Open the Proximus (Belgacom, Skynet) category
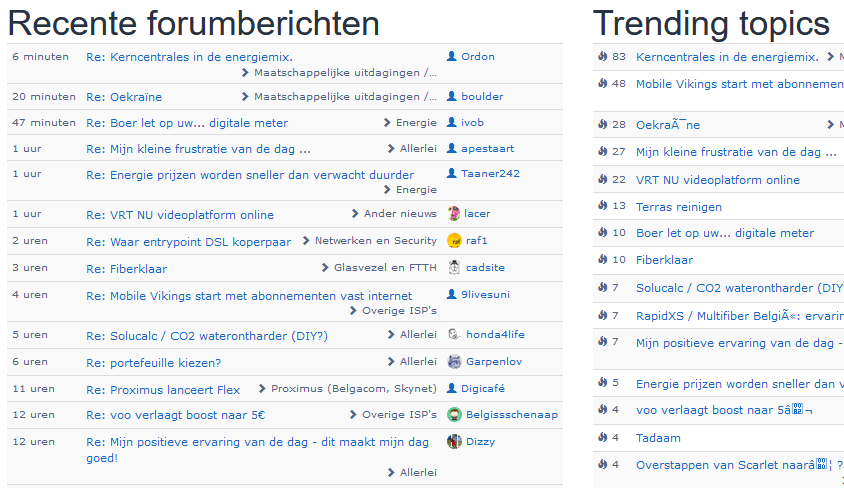Image resolution: width=844 pixels, height=488 pixels. [353, 388]
